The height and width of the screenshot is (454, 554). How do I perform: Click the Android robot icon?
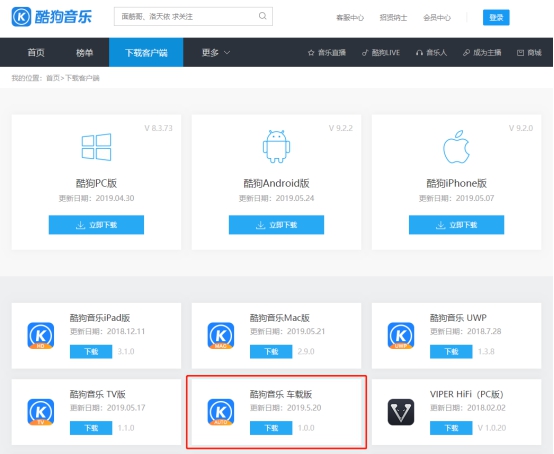tap(276, 146)
